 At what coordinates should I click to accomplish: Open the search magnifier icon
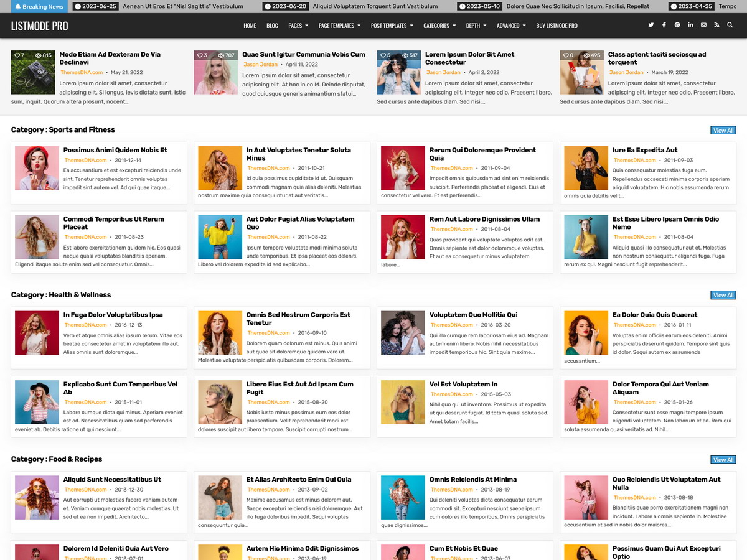coord(730,26)
